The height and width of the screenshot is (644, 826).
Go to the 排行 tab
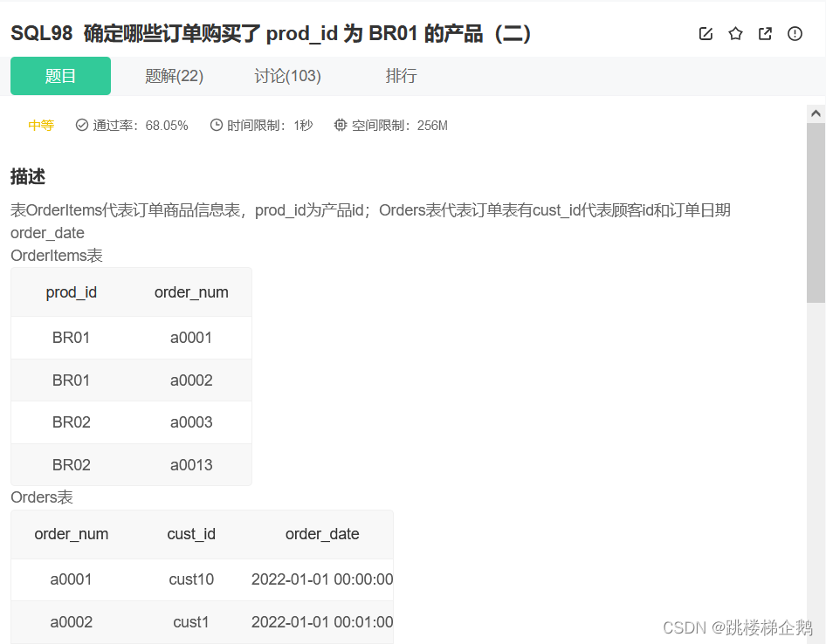401,76
